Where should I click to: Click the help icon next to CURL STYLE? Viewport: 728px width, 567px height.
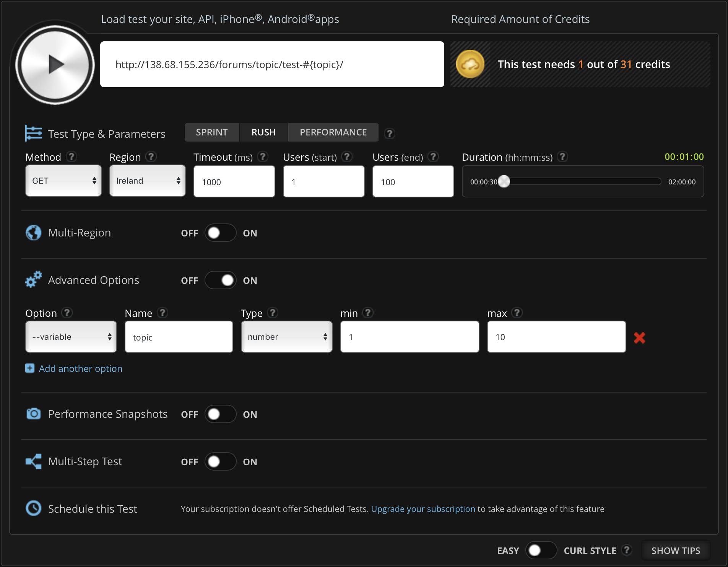[626, 550]
